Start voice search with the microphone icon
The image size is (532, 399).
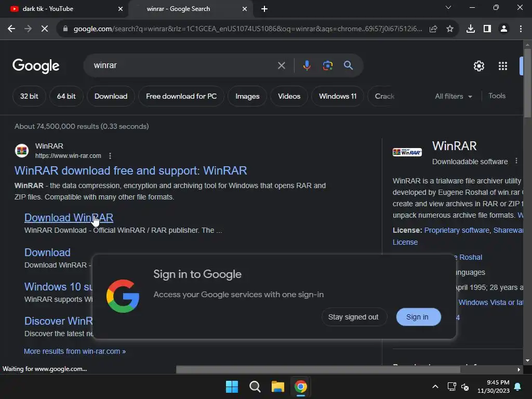pyautogui.click(x=307, y=65)
